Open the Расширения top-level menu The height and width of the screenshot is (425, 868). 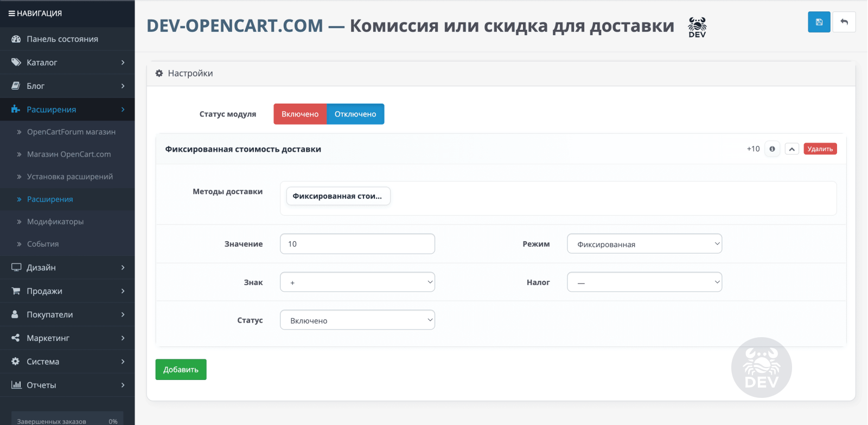click(x=67, y=110)
